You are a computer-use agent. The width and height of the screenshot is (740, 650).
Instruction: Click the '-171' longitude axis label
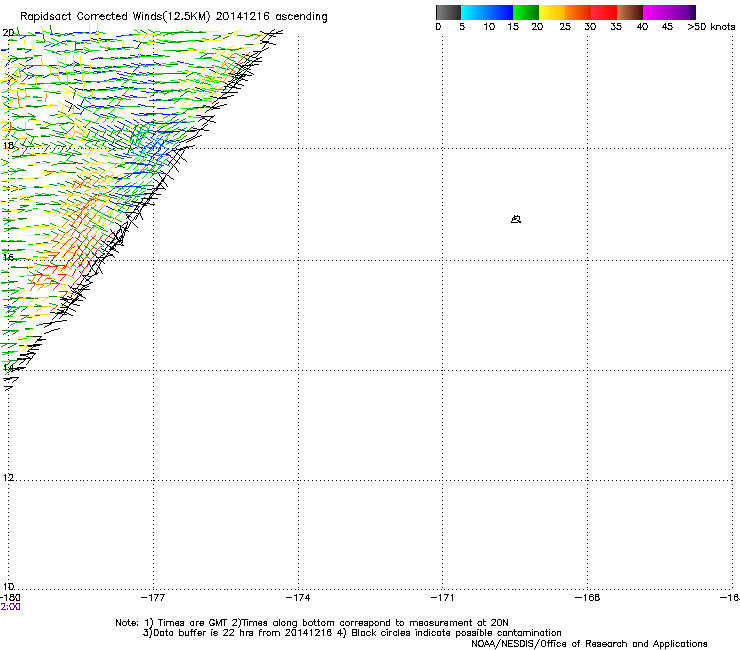(443, 598)
